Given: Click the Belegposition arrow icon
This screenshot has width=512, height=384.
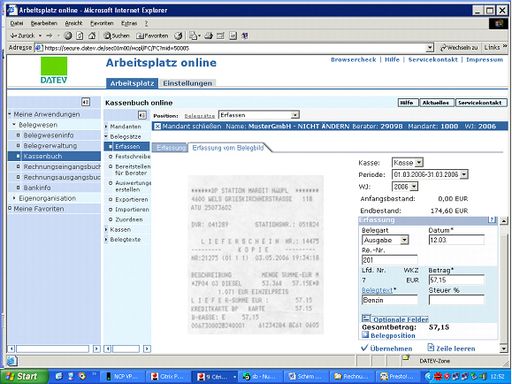Looking at the screenshot, I should 365,335.
